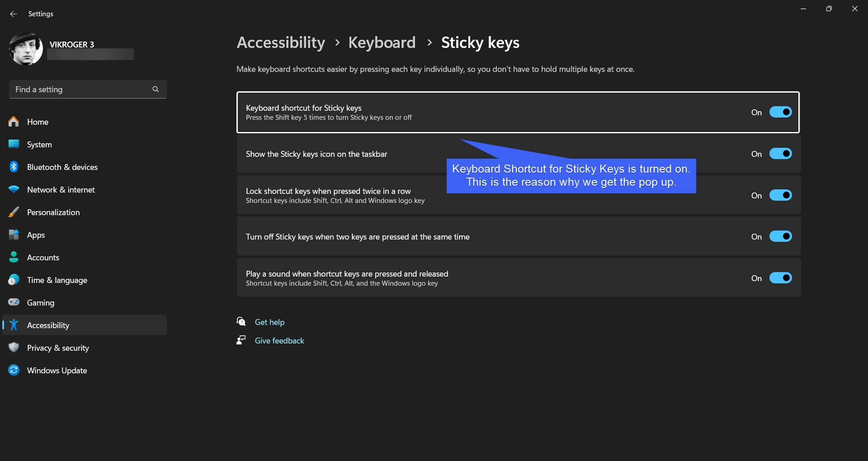
Task: Open the Give feedback link
Action: (x=279, y=341)
